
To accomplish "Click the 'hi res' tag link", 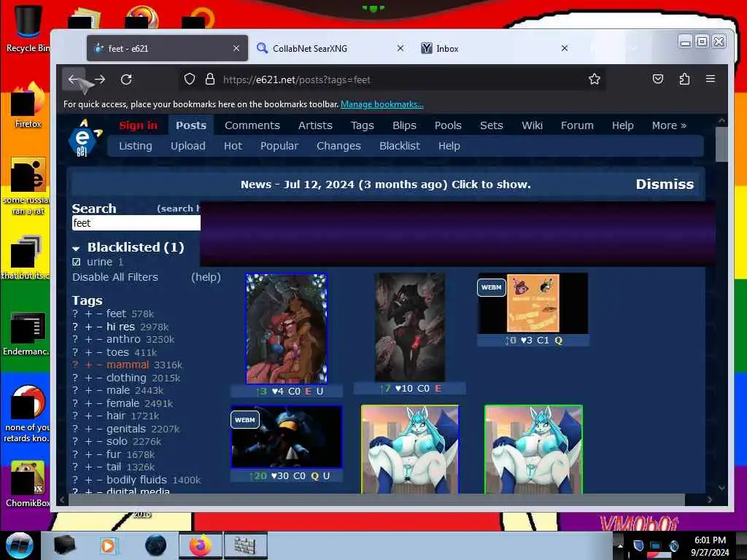I will tap(120, 327).
